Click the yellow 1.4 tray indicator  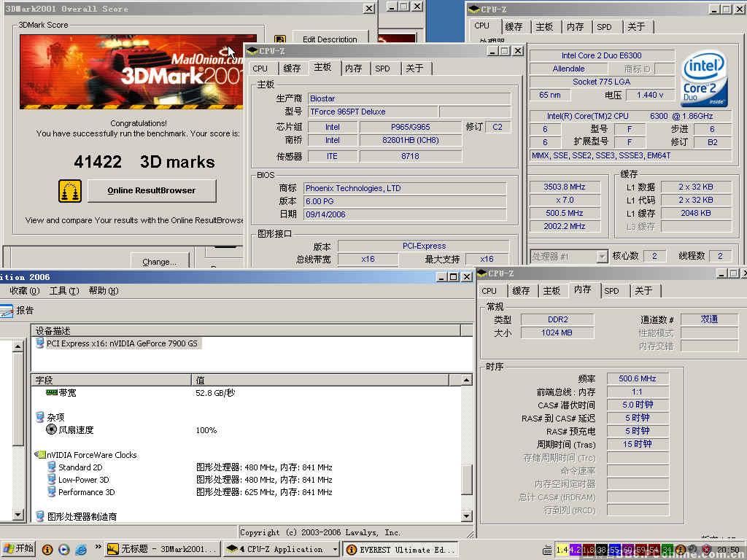562,550
